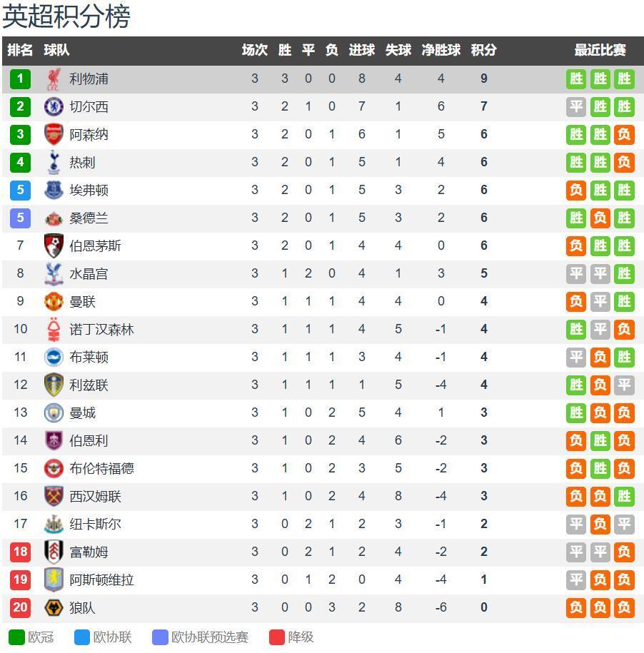Click the Manchester United (曼联) crest
644x653 pixels.
[54, 301]
